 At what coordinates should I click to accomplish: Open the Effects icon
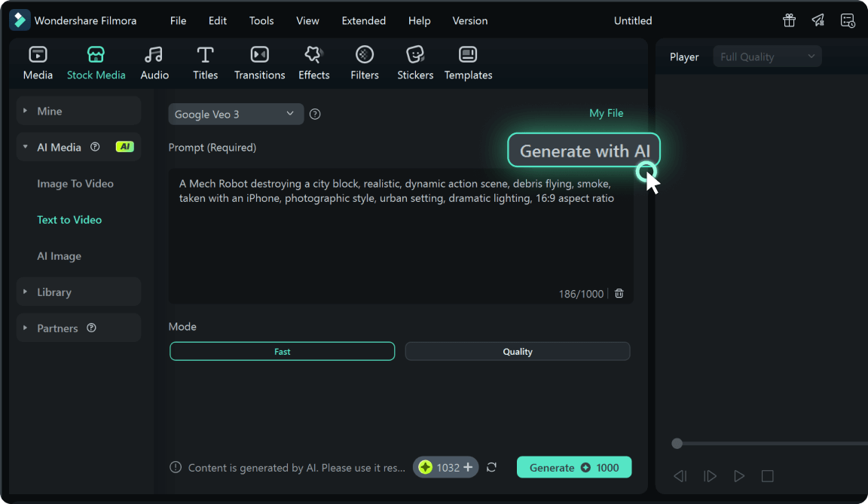(x=314, y=54)
